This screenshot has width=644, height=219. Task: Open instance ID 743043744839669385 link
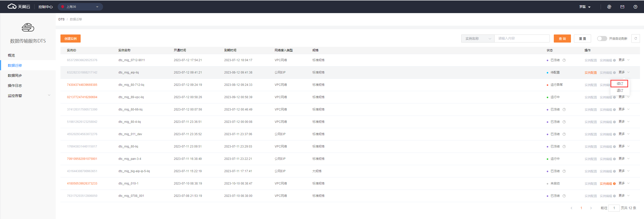[82, 85]
